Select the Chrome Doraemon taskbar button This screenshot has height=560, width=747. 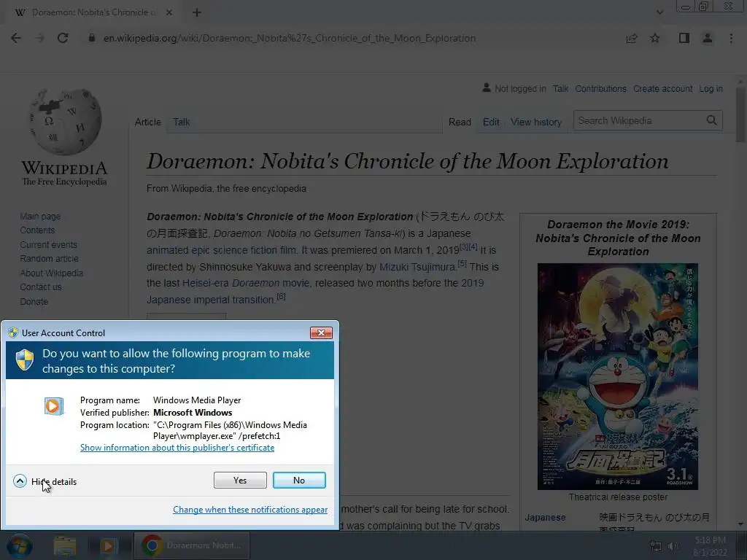click(192, 545)
